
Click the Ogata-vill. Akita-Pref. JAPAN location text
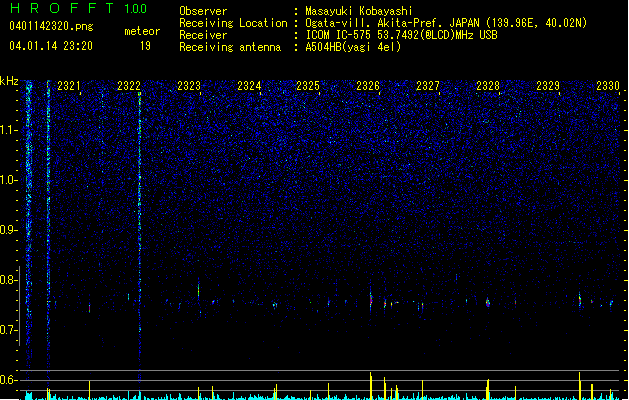(446, 23)
